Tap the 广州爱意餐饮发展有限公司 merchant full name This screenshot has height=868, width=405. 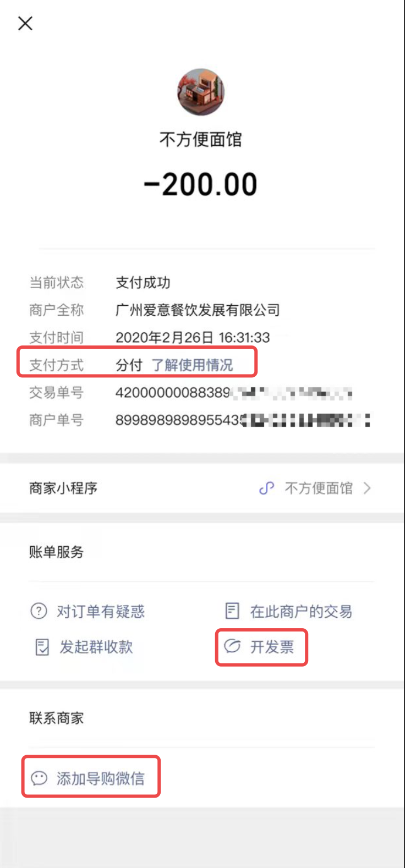click(198, 310)
